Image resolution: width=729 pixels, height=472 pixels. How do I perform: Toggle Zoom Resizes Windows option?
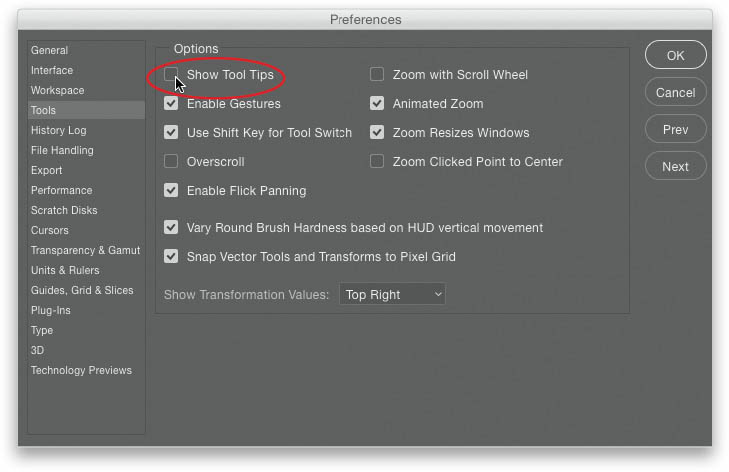click(x=377, y=133)
